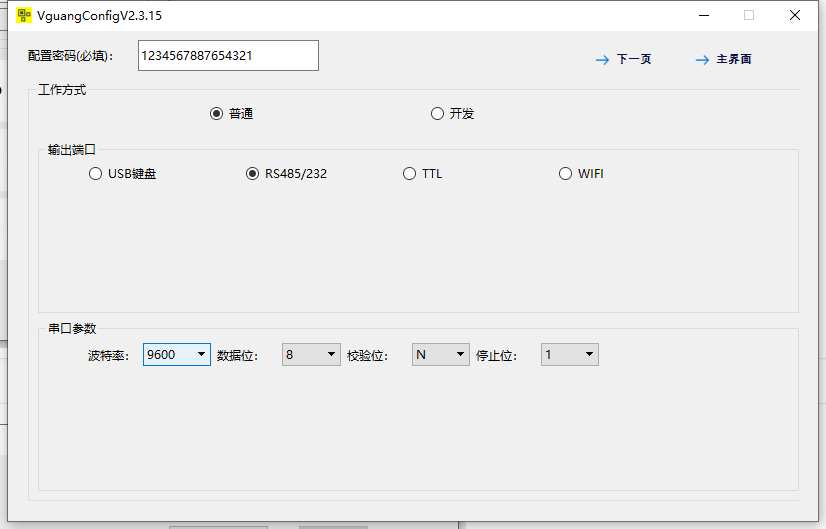Choose WIFI output port

(x=565, y=174)
